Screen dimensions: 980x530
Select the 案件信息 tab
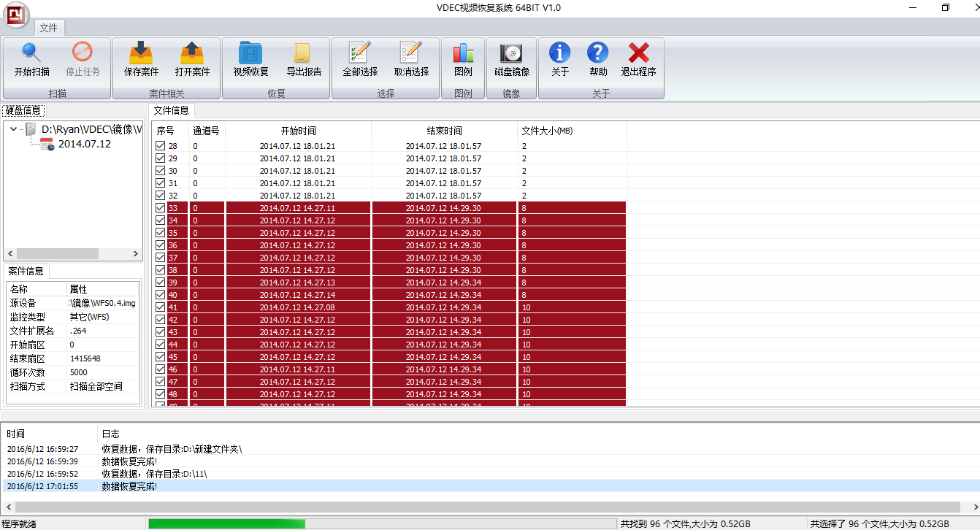26,271
